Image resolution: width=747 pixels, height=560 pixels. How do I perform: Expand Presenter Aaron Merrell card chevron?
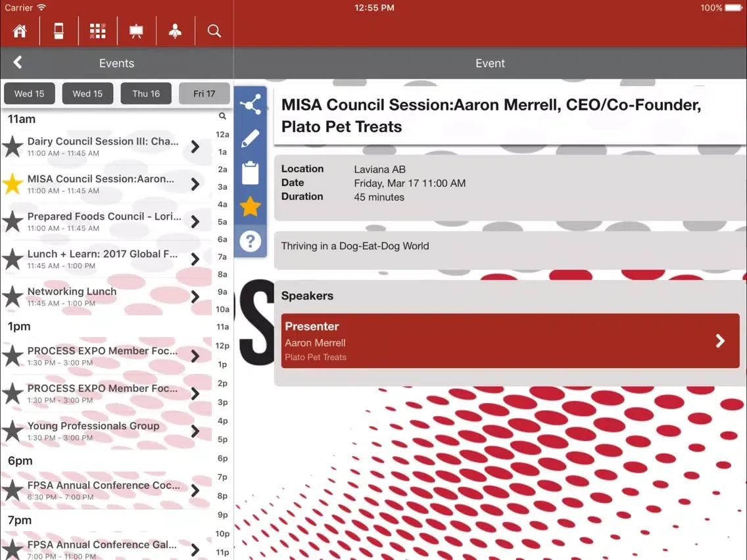(x=720, y=340)
